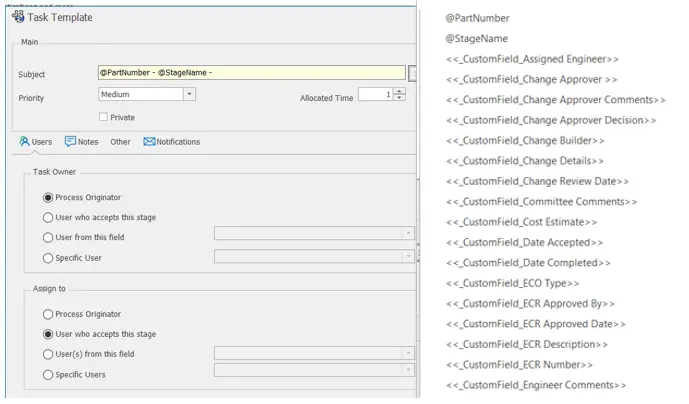Screen dimensions: 689x404
Task: Select Process Originator under Task Owner
Action: [49, 197]
